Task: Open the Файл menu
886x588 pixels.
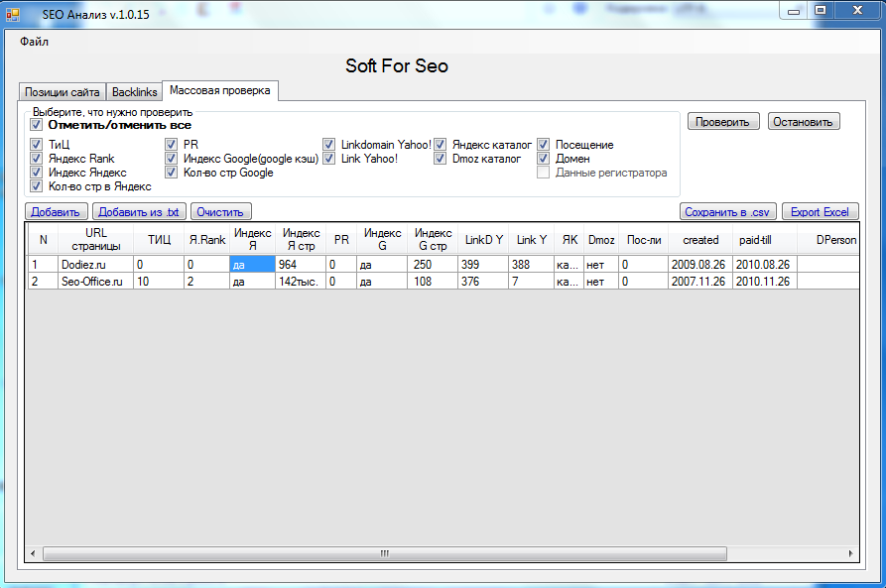Action: tap(34, 42)
